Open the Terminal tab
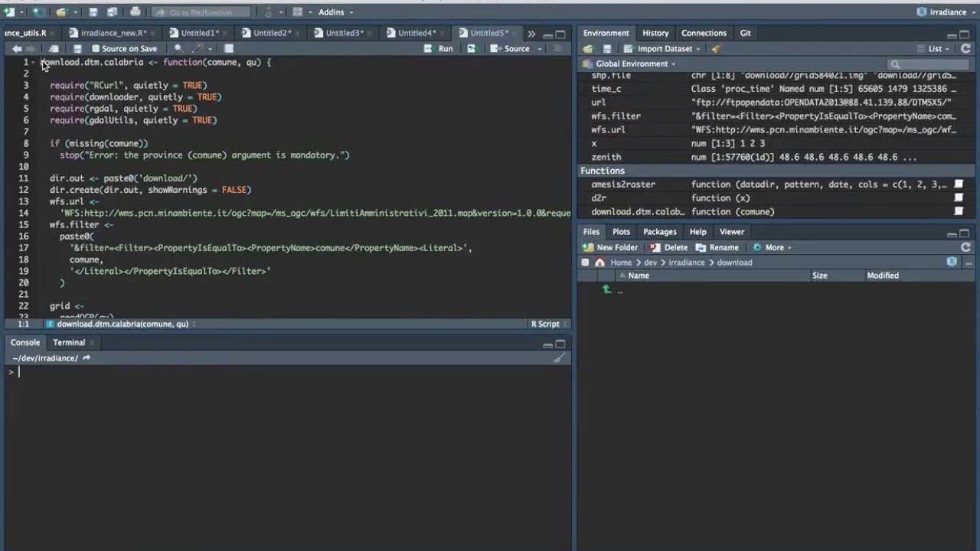 pyautogui.click(x=69, y=343)
